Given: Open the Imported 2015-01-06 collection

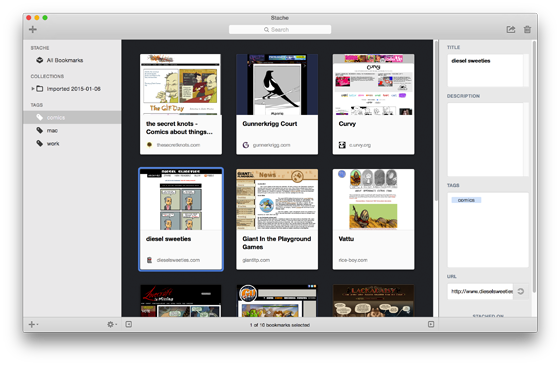Looking at the screenshot, I should click(74, 89).
